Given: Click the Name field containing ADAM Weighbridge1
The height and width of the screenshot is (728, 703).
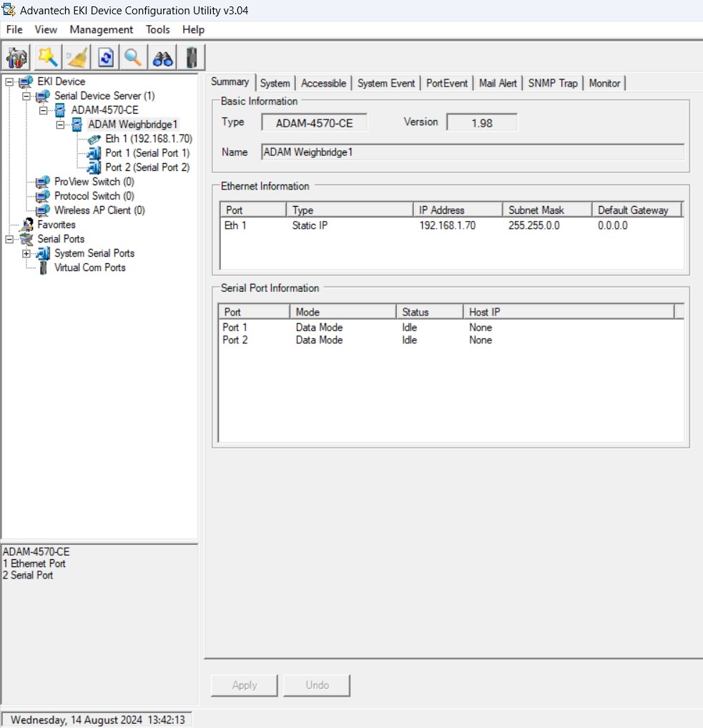Looking at the screenshot, I should [473, 152].
